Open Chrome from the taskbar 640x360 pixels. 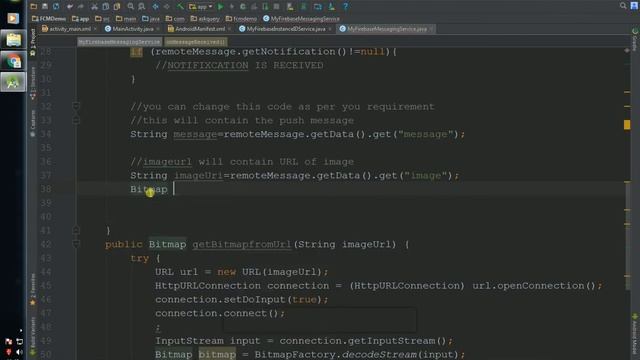pyautogui.click(x=13, y=61)
